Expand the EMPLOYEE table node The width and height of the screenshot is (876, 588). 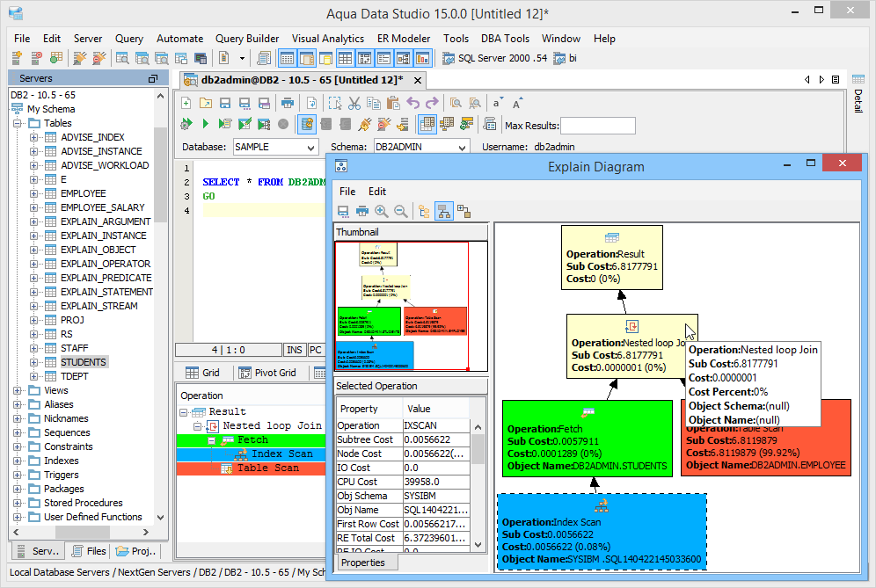(33, 193)
